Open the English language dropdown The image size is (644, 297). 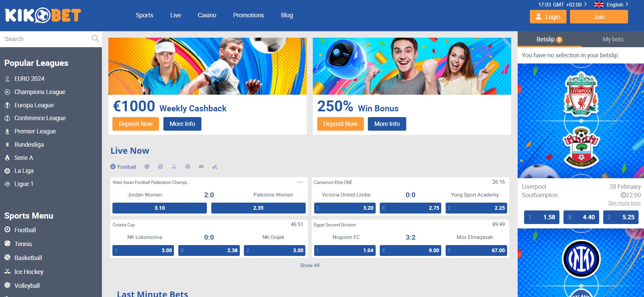617,5
